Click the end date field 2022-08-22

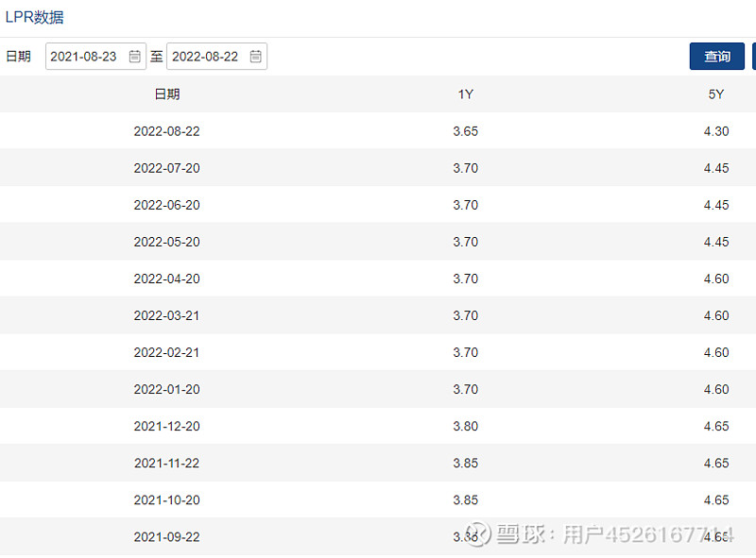(x=216, y=57)
